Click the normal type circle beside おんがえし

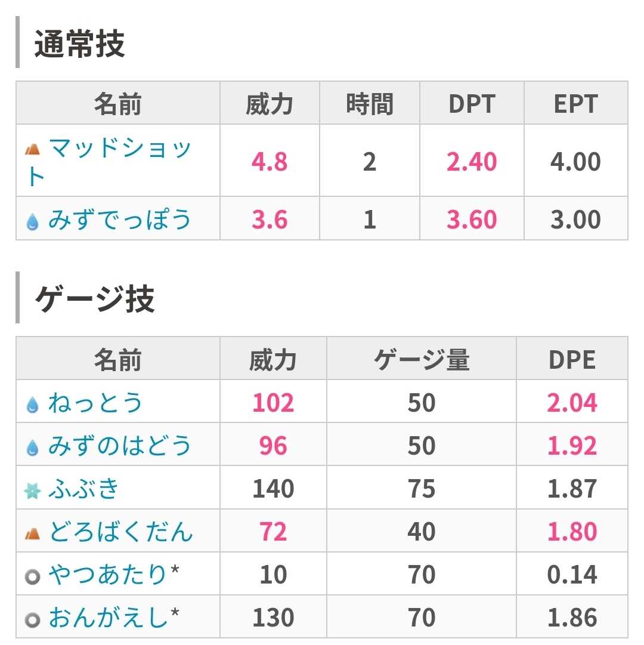point(32,620)
